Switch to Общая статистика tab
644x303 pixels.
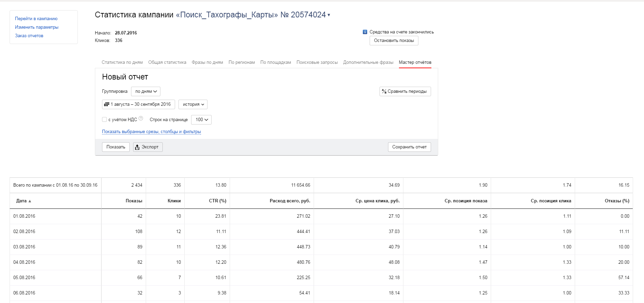click(167, 62)
